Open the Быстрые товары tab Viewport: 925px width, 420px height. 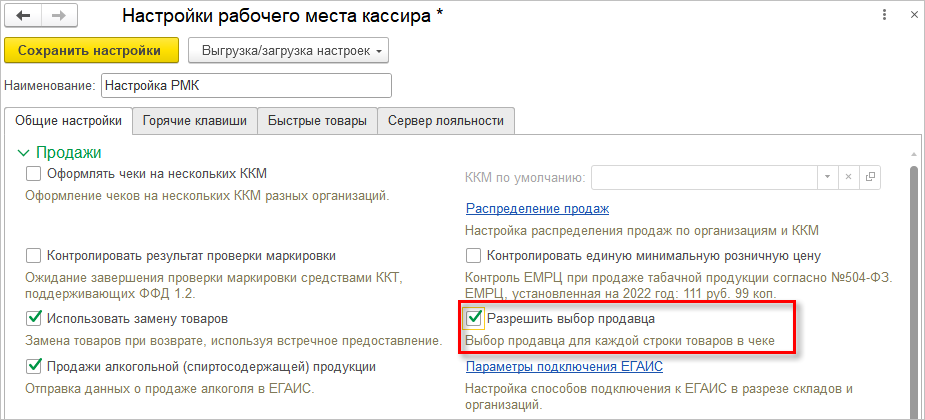click(x=317, y=121)
